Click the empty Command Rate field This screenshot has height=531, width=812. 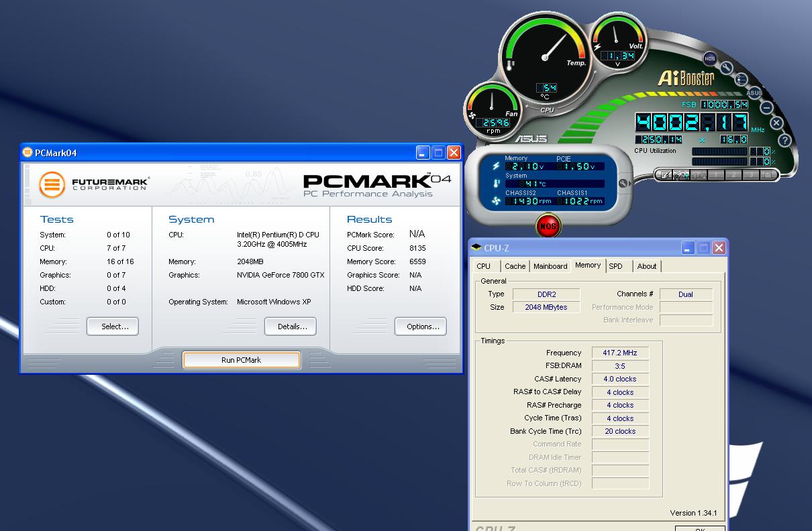pos(620,444)
